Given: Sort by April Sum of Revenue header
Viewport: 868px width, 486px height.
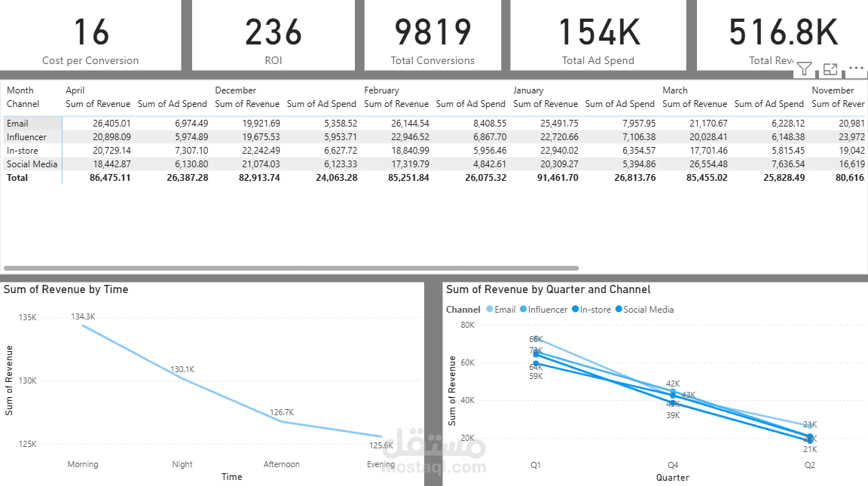Looking at the screenshot, I should (98, 103).
